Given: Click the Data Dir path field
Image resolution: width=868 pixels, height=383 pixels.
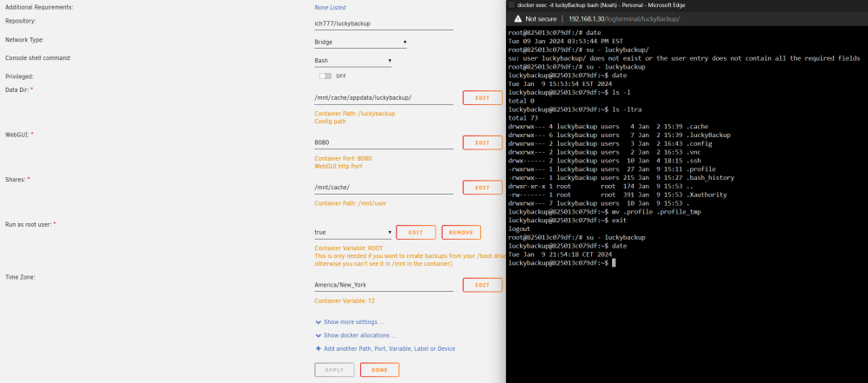Looking at the screenshot, I should click(x=384, y=98).
